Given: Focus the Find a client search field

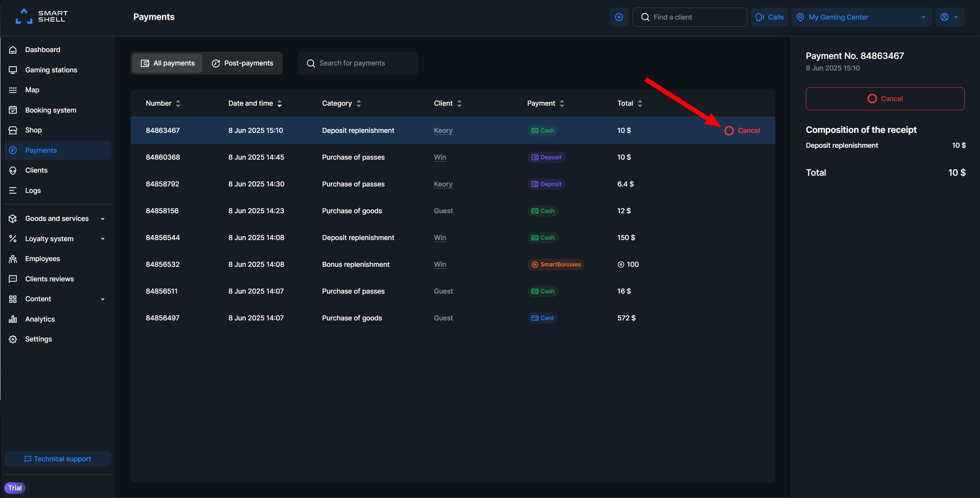Looking at the screenshot, I should [690, 17].
